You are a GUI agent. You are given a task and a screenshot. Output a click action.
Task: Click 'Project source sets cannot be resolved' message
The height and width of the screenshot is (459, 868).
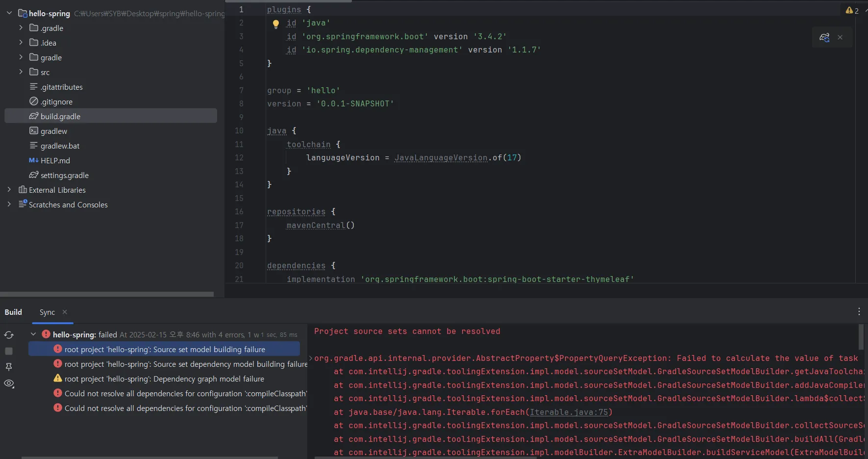(x=407, y=331)
